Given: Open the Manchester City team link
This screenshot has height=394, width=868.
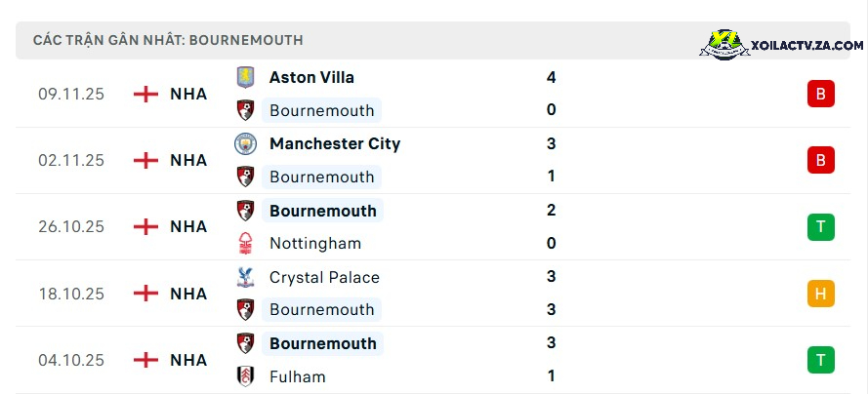Looking at the screenshot, I should point(335,143).
